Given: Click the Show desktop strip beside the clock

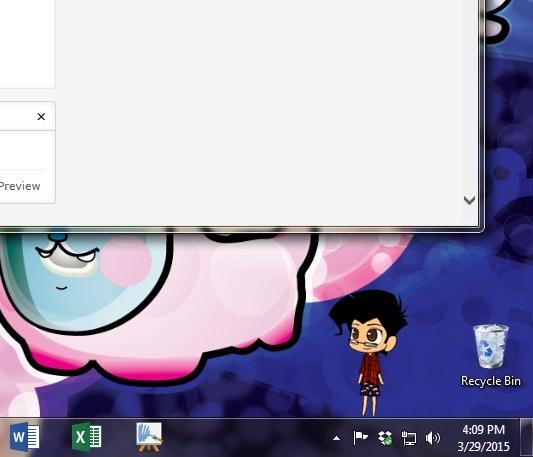Looking at the screenshot, I should 527,438.
